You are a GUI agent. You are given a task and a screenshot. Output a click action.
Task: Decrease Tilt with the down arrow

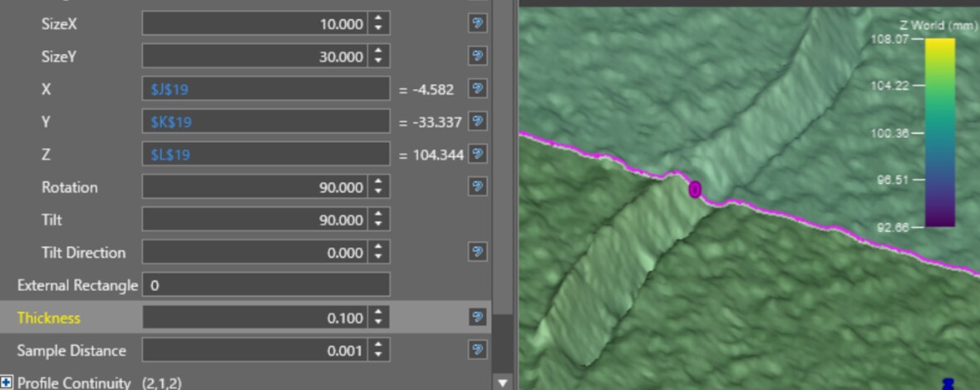coord(379,225)
